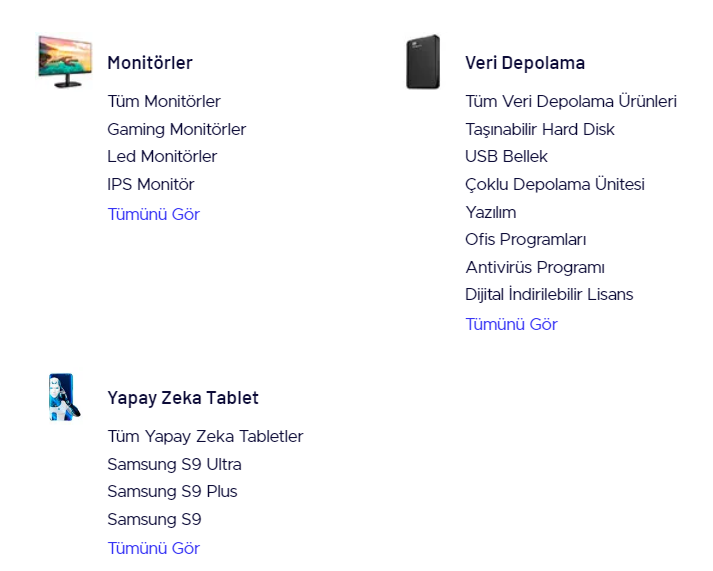Open IPS Monitör page
Viewport: 713px width, 571px height.
151,184
